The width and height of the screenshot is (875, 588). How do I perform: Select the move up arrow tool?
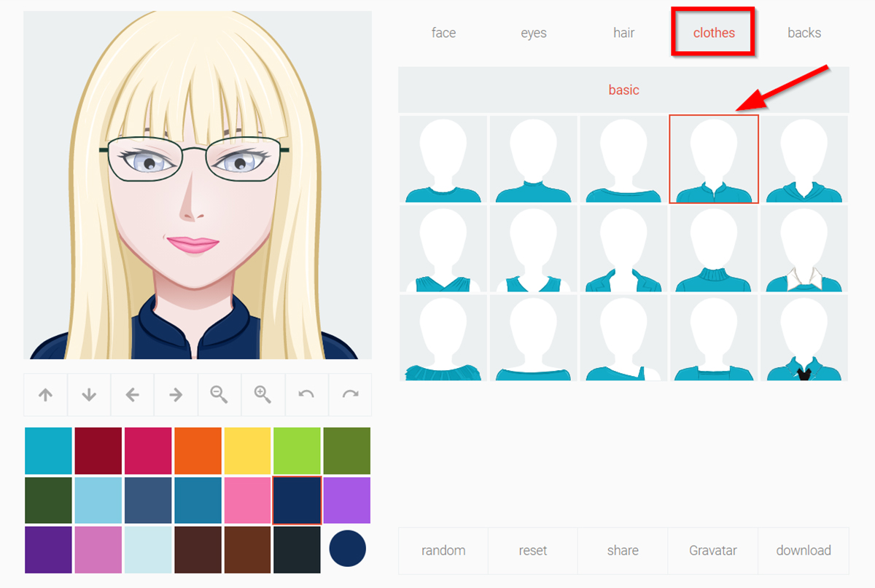click(45, 394)
